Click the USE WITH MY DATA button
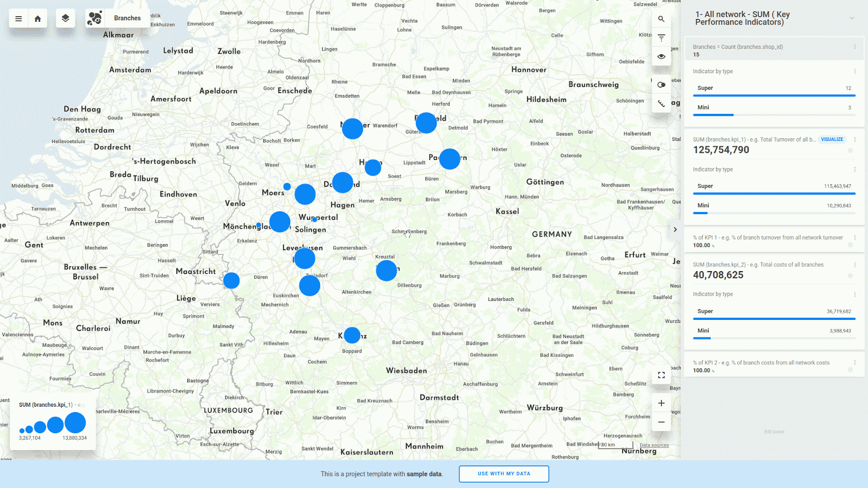This screenshot has height=488, width=868. click(503, 474)
